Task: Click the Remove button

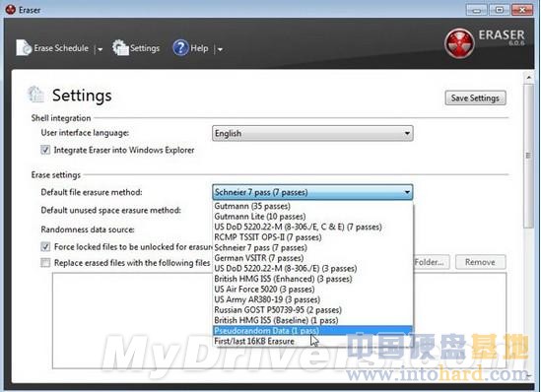Action: coord(480,262)
